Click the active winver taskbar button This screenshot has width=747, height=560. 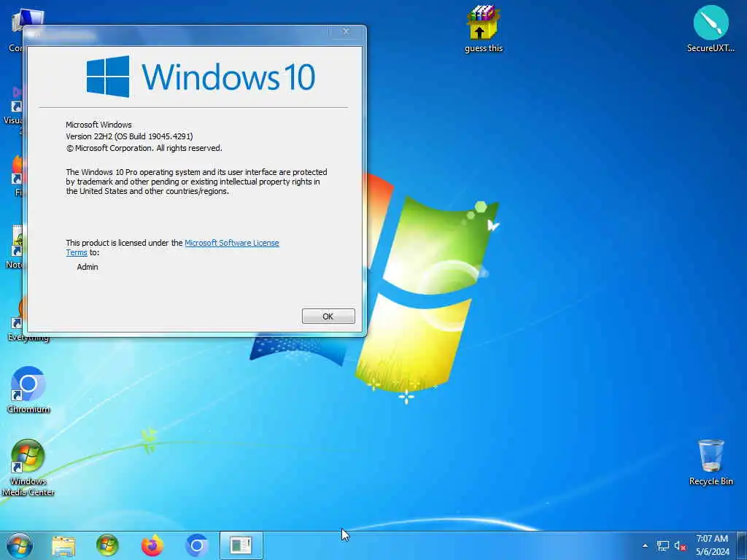[241, 545]
